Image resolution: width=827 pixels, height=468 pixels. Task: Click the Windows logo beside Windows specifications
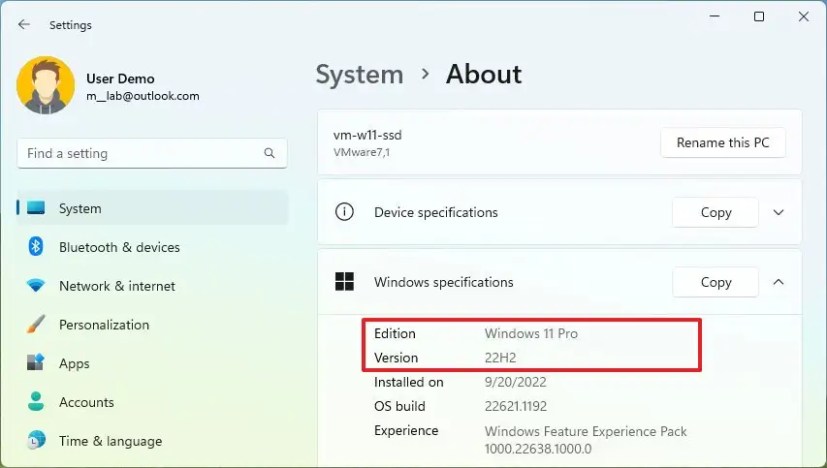coord(344,282)
